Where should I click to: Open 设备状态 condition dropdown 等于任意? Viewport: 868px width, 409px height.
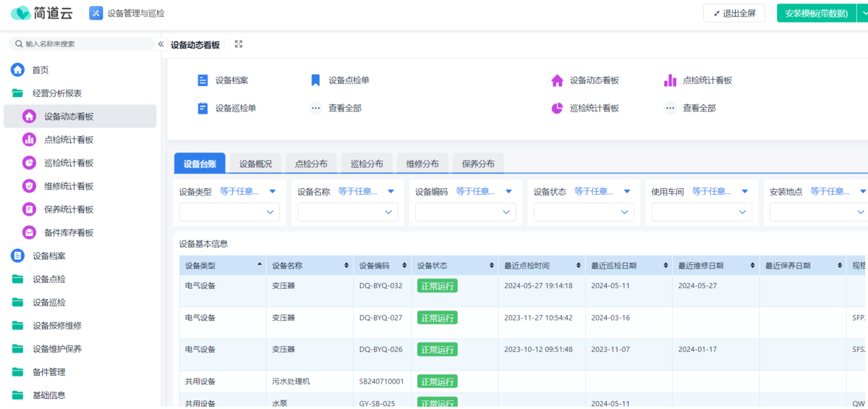pyautogui.click(x=603, y=192)
